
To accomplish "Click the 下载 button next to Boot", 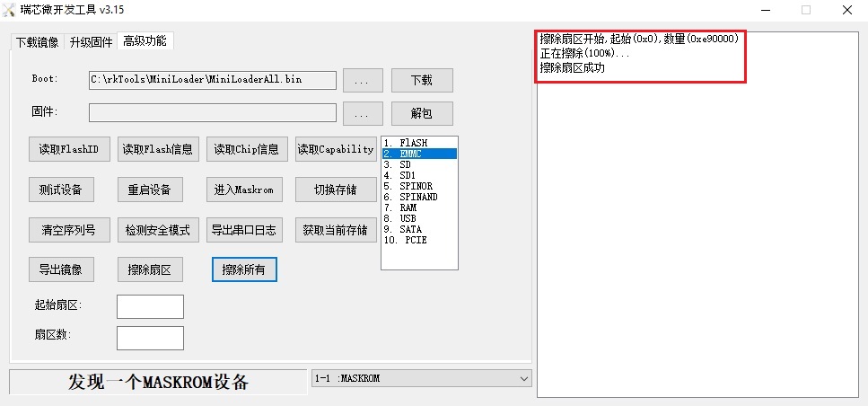I will pyautogui.click(x=421, y=80).
